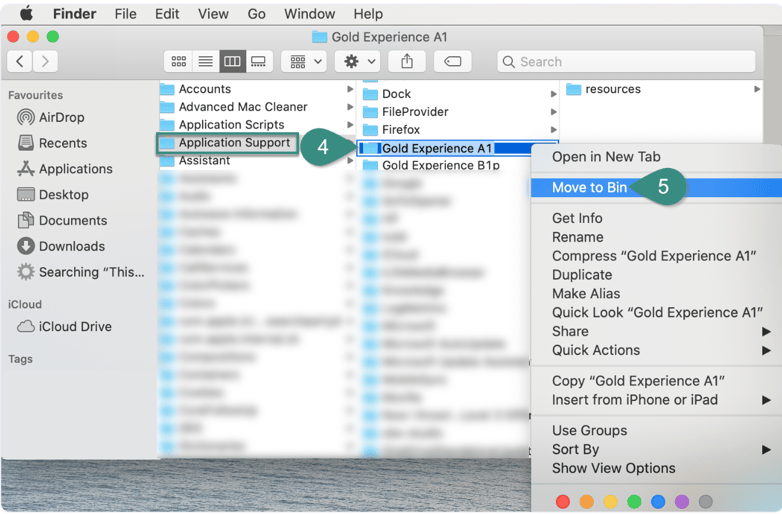
Task: Open the View menu
Action: pos(213,13)
